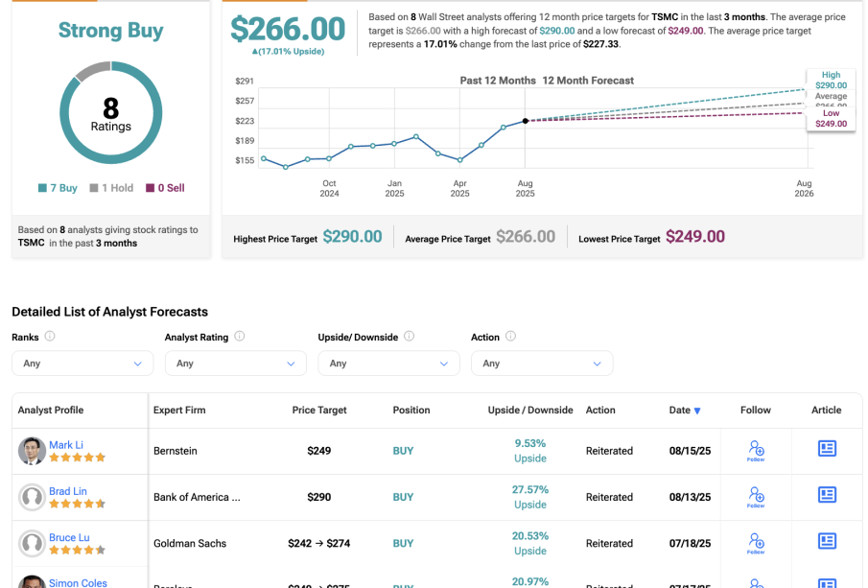Follow analyst Mark Li
Screen dimensions: 868x588
[x=756, y=449]
